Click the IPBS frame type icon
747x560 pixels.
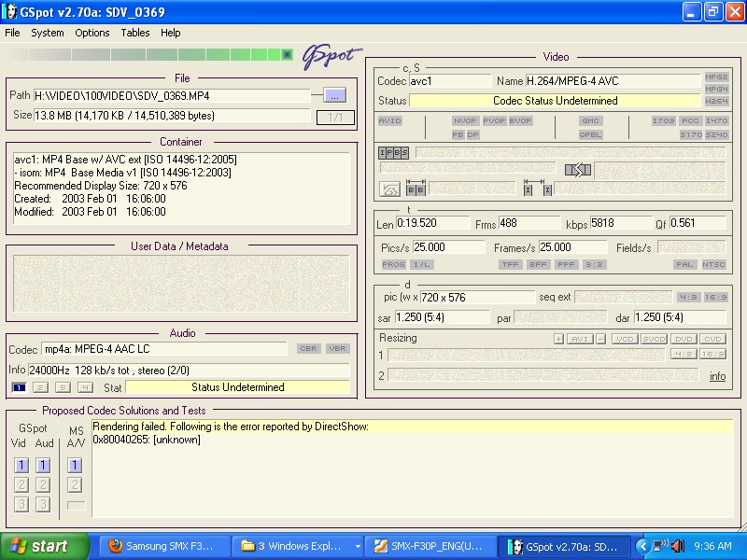[393, 152]
